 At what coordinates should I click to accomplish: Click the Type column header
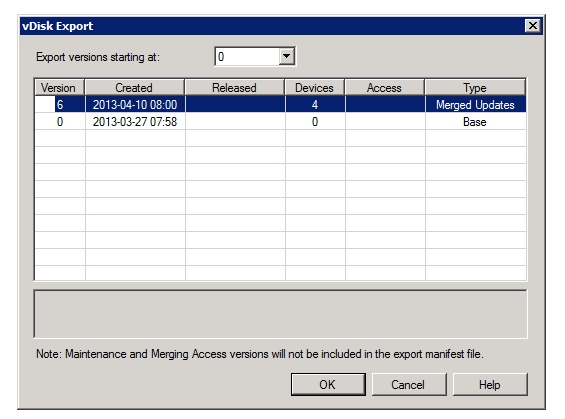tap(475, 88)
